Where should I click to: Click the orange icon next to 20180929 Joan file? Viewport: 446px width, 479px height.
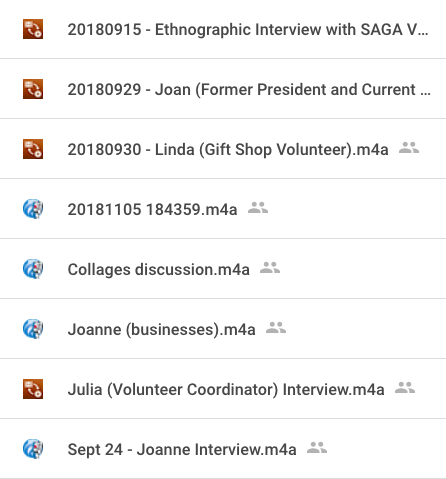[33, 89]
